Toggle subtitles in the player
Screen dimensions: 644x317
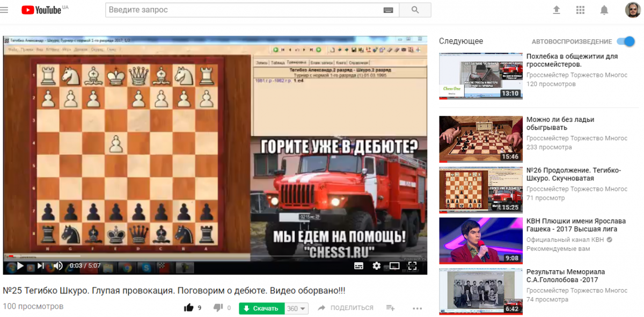point(358,265)
